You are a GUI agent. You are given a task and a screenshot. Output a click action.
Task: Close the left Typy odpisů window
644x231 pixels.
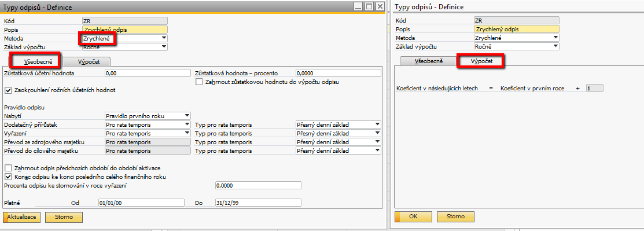pos(380,6)
